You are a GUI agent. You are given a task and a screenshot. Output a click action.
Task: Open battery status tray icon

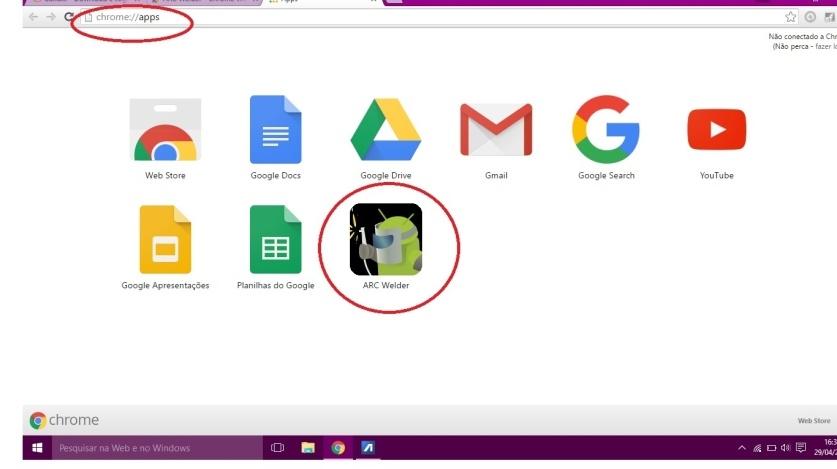click(x=771, y=448)
